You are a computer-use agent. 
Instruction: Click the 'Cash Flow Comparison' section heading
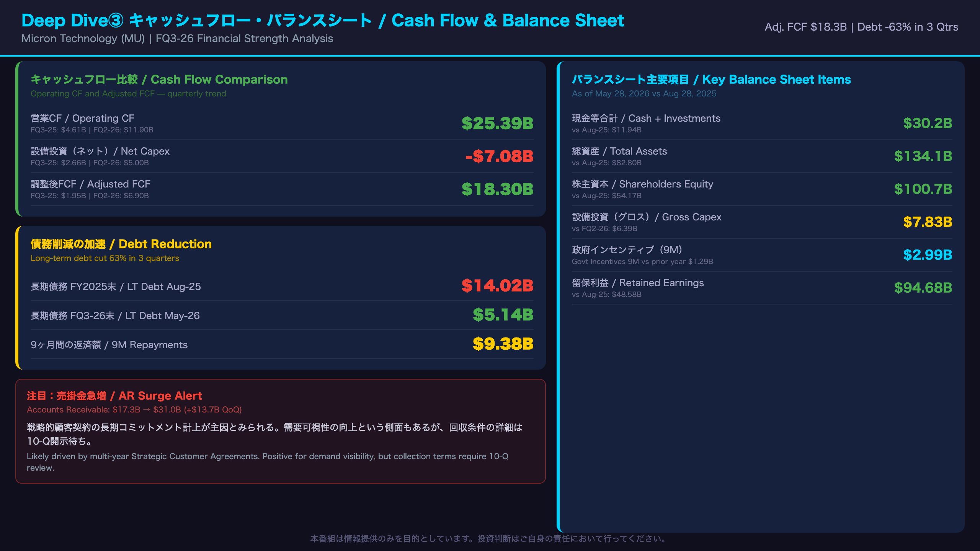click(159, 79)
